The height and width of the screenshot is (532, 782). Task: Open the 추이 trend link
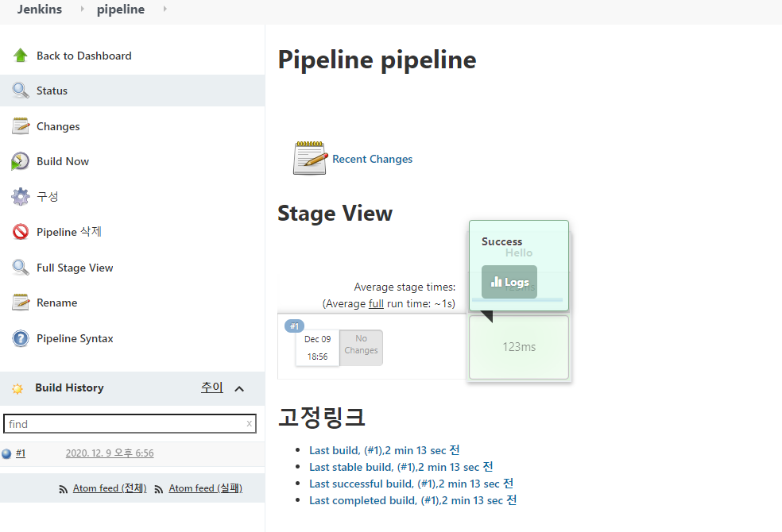(x=212, y=387)
